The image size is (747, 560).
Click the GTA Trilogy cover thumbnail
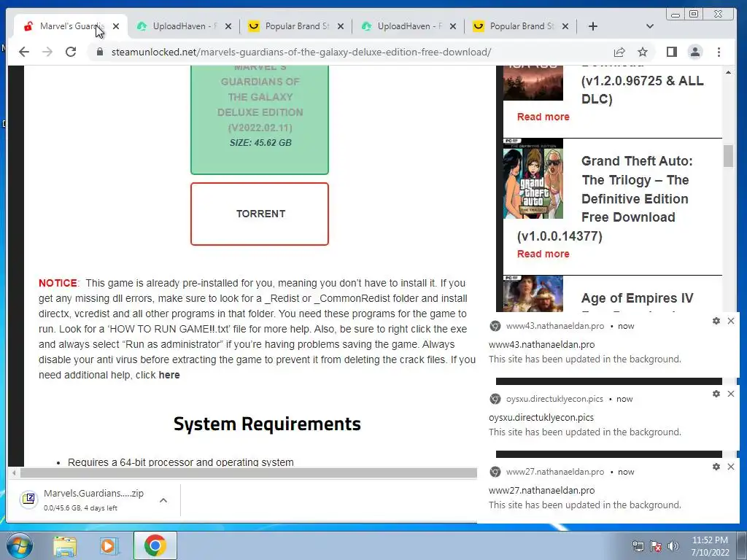pyautogui.click(x=533, y=179)
